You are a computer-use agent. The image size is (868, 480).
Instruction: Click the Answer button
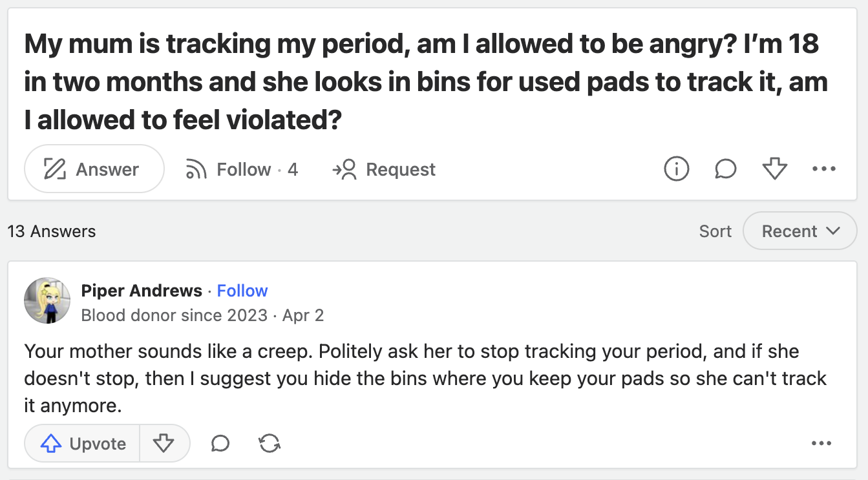[x=94, y=169]
